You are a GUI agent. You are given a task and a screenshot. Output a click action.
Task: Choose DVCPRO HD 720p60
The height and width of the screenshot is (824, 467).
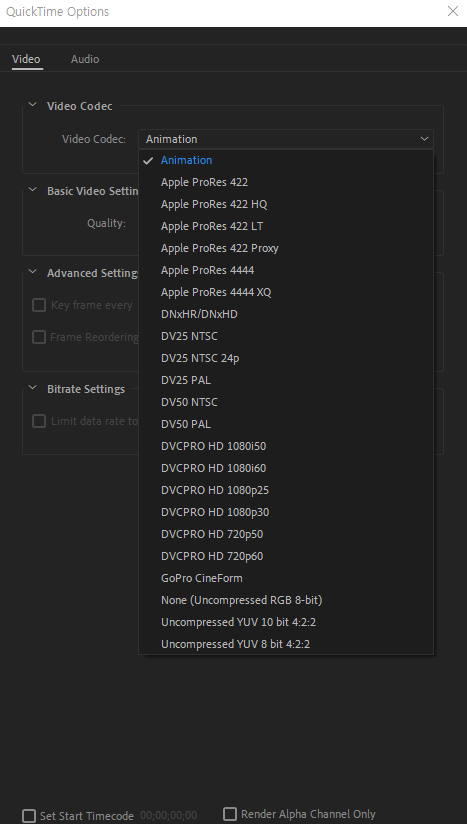[x=286, y=556]
